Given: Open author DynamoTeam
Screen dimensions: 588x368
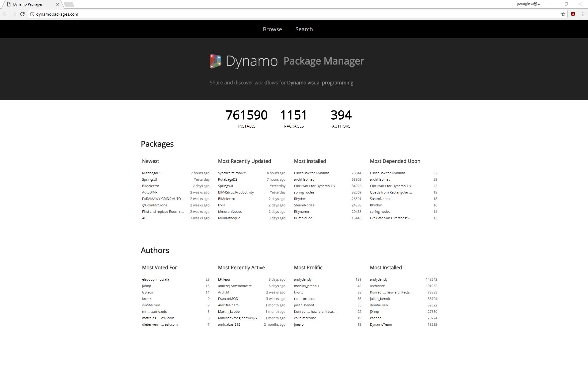Looking at the screenshot, I should 381,324.
